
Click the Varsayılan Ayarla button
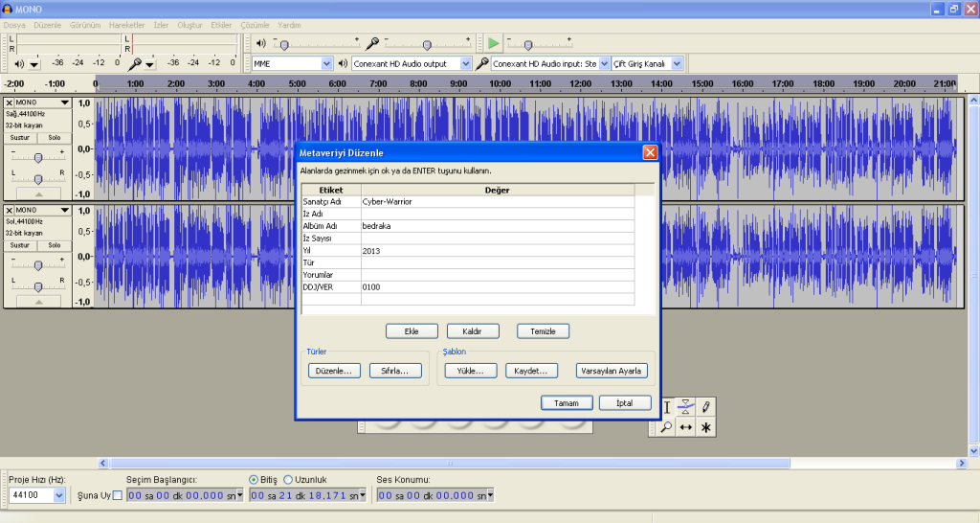612,371
